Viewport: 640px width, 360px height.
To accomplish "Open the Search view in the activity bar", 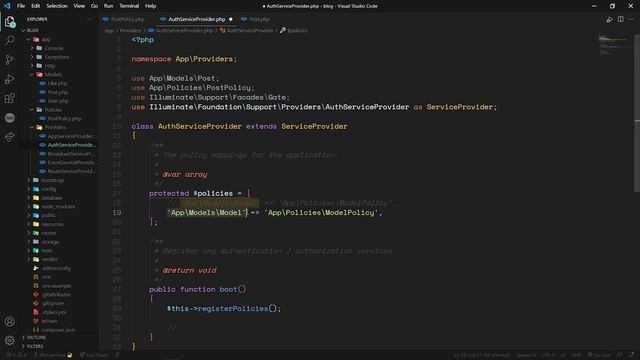I will (10, 40).
